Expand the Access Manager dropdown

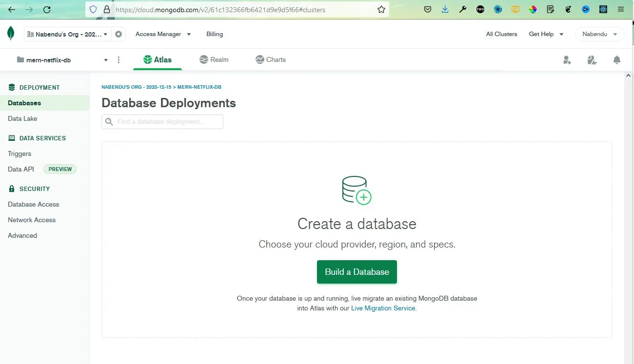pyautogui.click(x=163, y=34)
